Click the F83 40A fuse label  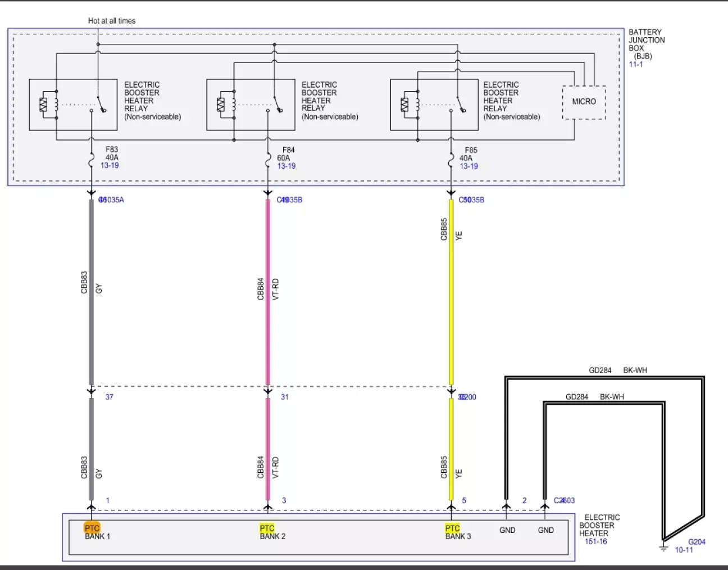click(112, 154)
